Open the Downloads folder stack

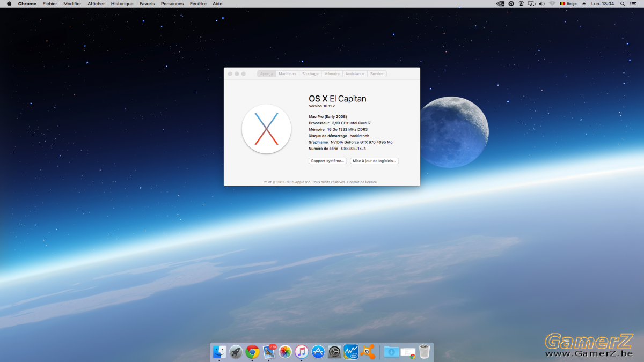pos(391,352)
